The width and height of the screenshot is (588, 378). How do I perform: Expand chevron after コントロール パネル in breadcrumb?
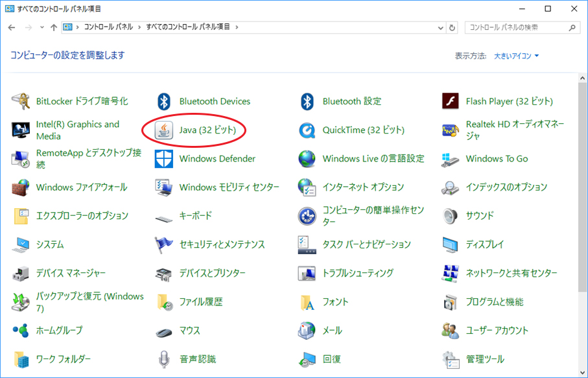click(x=139, y=27)
